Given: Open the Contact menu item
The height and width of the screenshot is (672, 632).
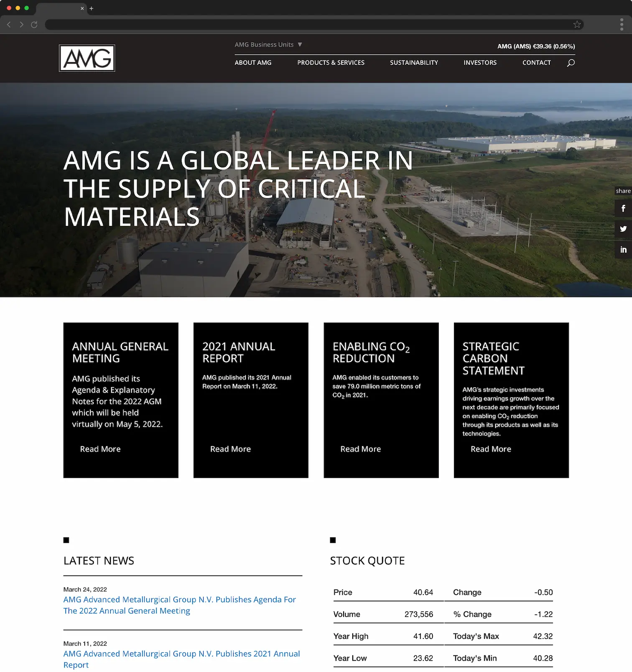Looking at the screenshot, I should 536,63.
